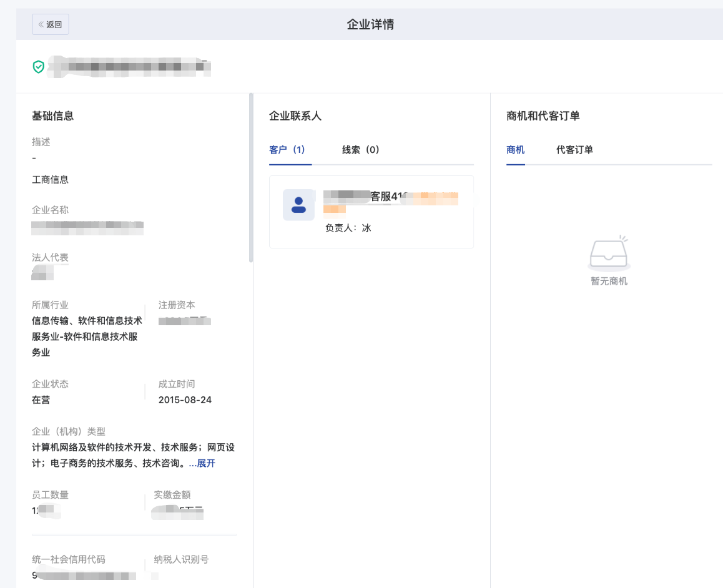
Task: Switch to the 线索 (0) tab
Action: [361, 150]
